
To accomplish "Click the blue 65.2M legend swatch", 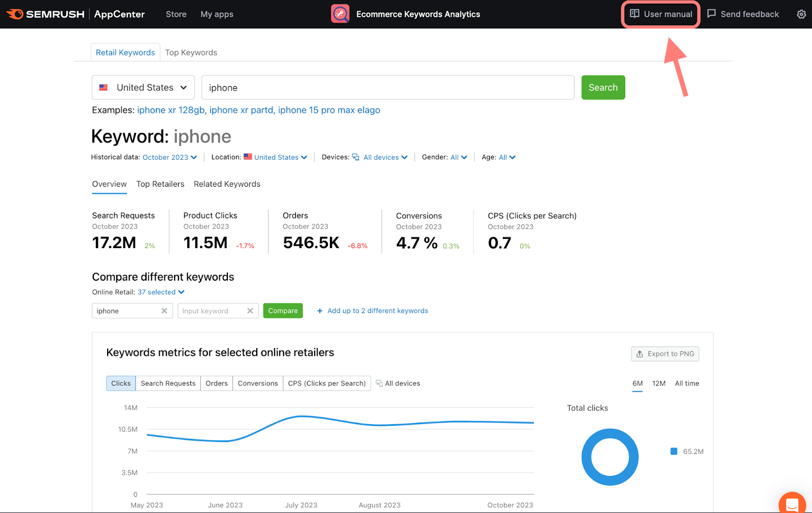I will click(x=673, y=451).
